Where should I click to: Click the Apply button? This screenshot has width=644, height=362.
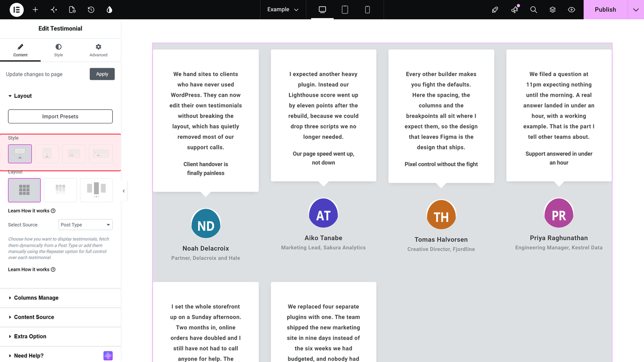click(x=102, y=74)
